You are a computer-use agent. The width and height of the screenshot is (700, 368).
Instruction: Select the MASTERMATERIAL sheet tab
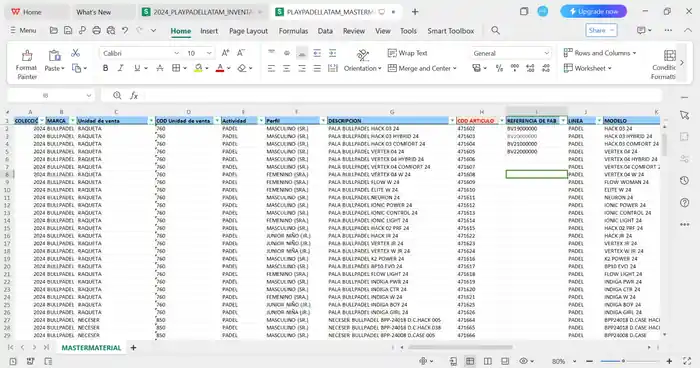click(91, 347)
